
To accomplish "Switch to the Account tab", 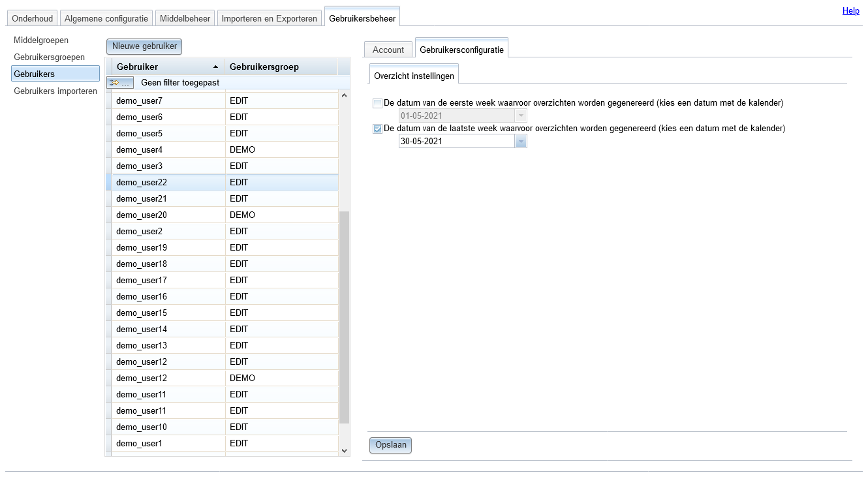I will [x=388, y=50].
